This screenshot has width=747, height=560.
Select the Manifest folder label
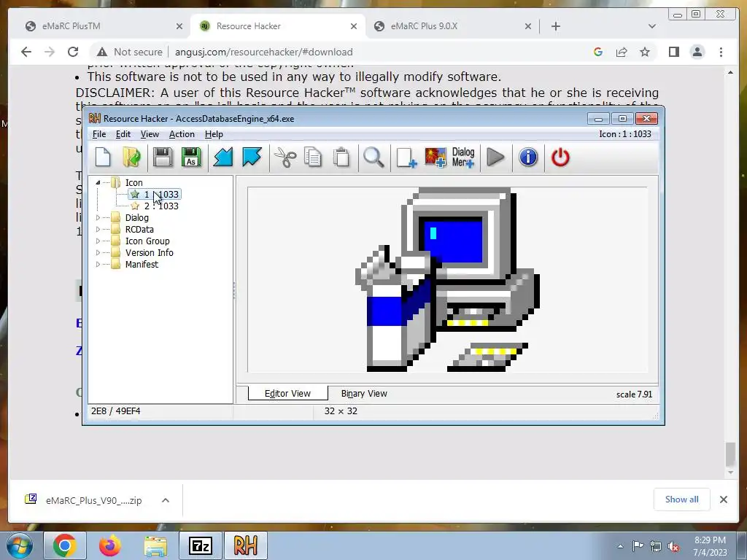coord(142,264)
